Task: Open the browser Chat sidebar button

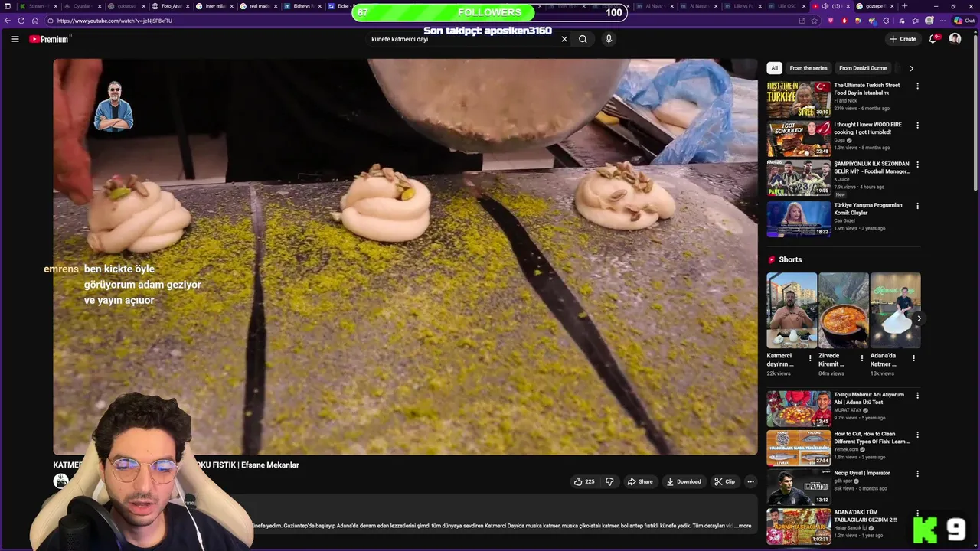Action: pyautogui.click(x=963, y=21)
